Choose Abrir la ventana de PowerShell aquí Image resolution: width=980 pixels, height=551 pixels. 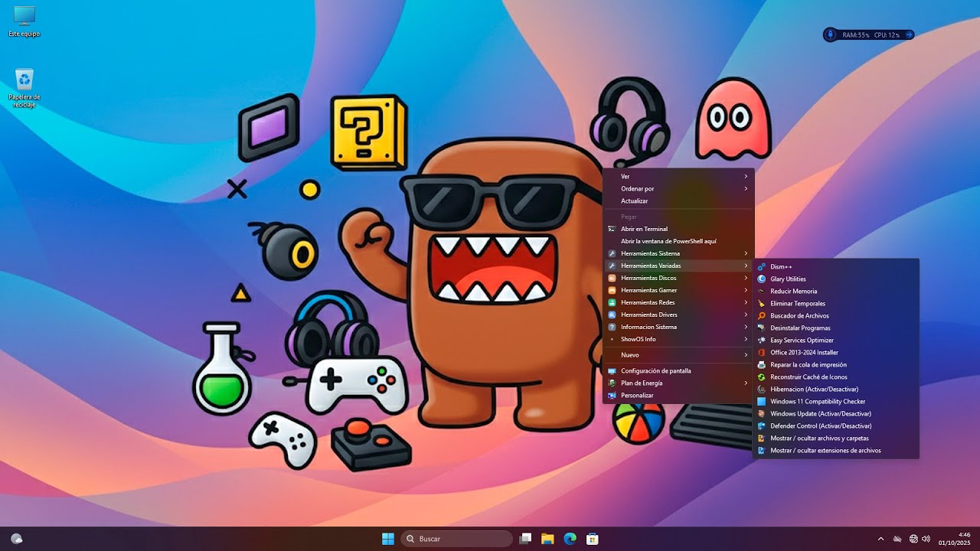pos(678,241)
